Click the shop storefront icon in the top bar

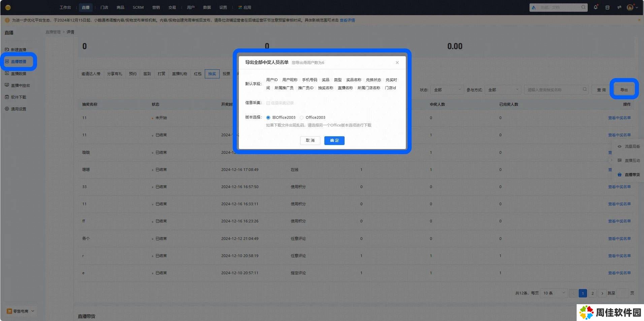click(x=607, y=7)
